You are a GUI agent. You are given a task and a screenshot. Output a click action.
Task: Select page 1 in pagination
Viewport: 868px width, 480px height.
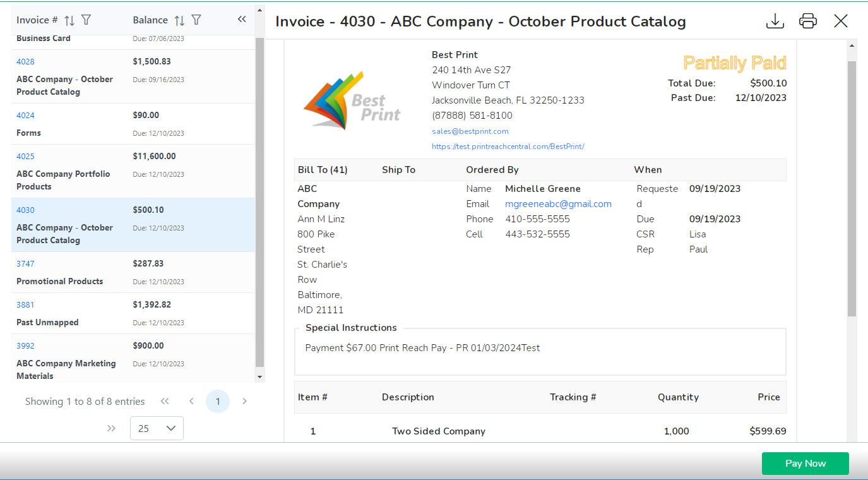218,401
